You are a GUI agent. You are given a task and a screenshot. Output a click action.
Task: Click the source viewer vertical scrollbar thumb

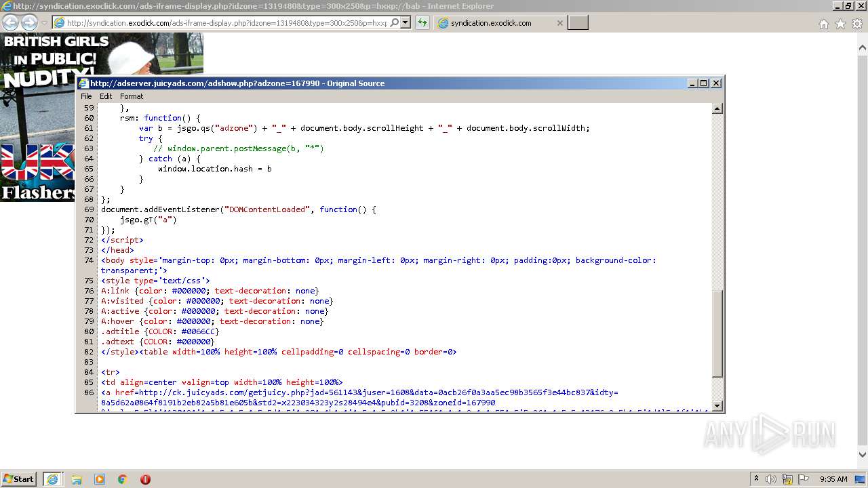[x=717, y=333]
